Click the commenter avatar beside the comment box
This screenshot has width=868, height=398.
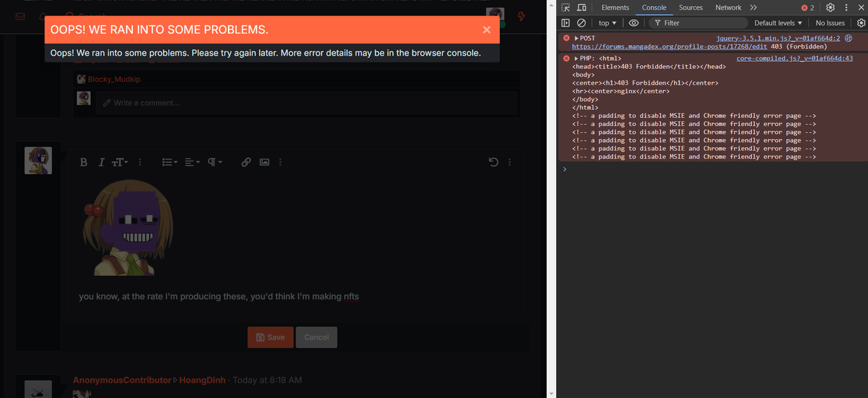pyautogui.click(x=83, y=99)
